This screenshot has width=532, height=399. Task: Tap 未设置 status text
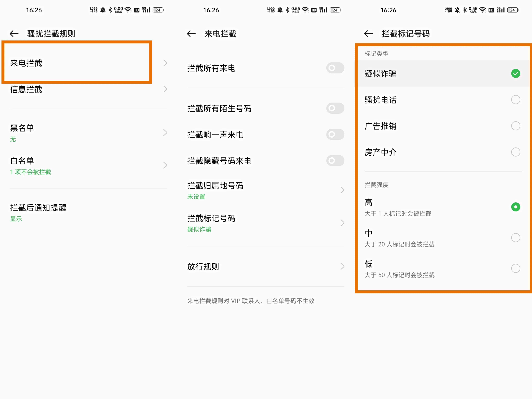(x=196, y=197)
